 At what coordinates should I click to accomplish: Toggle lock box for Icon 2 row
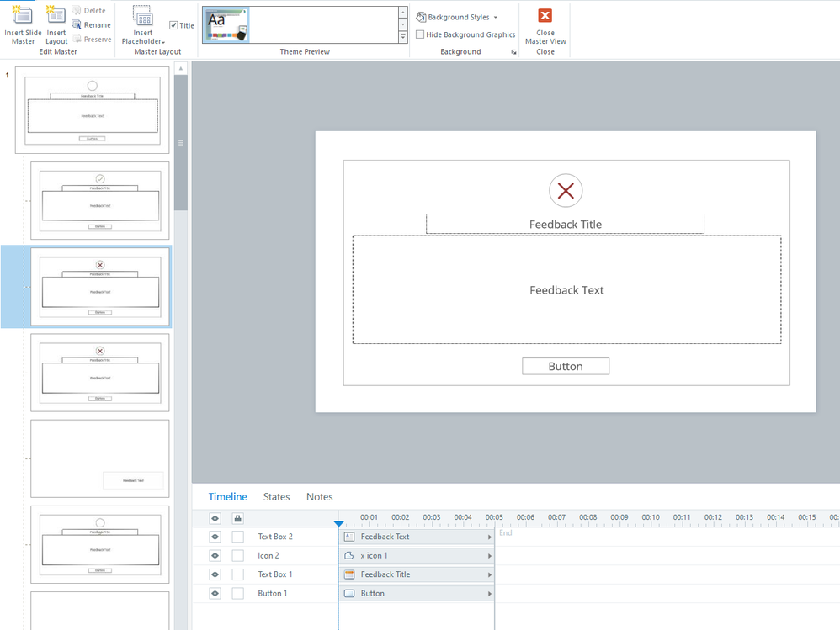click(237, 556)
